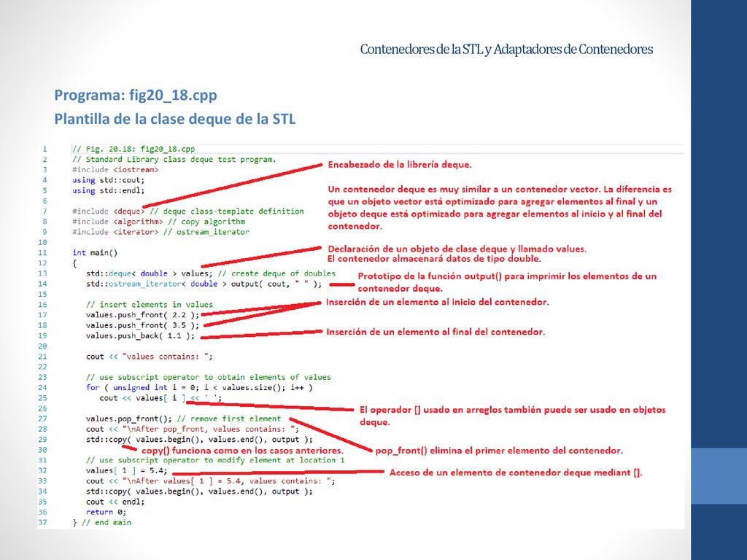
Task: Click 'values.pop_front();' code line
Action: [x=128, y=419]
